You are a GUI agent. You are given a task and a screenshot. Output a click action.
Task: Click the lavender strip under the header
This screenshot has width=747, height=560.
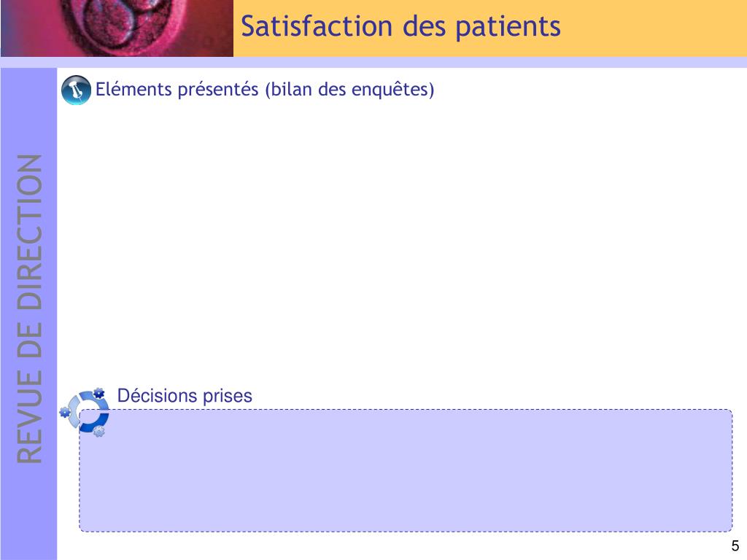pos(373,63)
